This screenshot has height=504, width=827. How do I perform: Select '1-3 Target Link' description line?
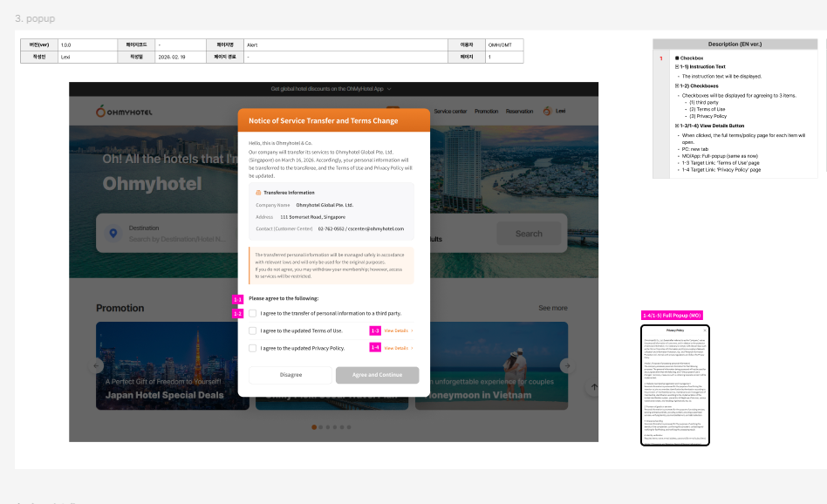point(721,163)
